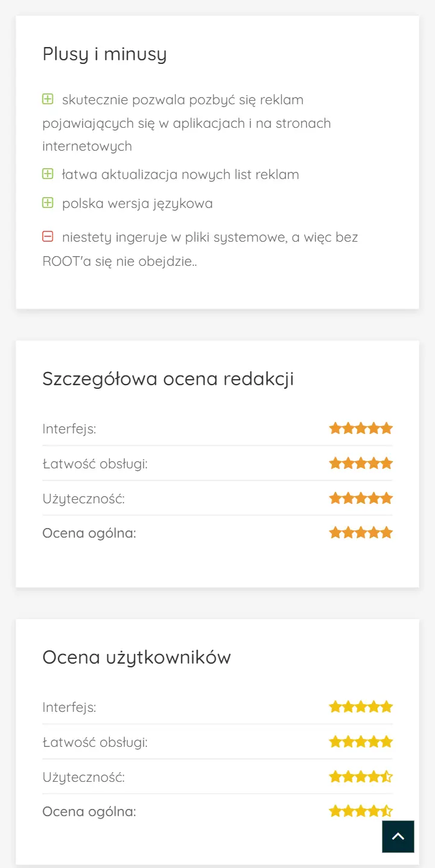The image size is (435, 868).
Task: Click the plus icon beside "łatwa aktualizacja nowych list reklam"
Action: tap(48, 174)
